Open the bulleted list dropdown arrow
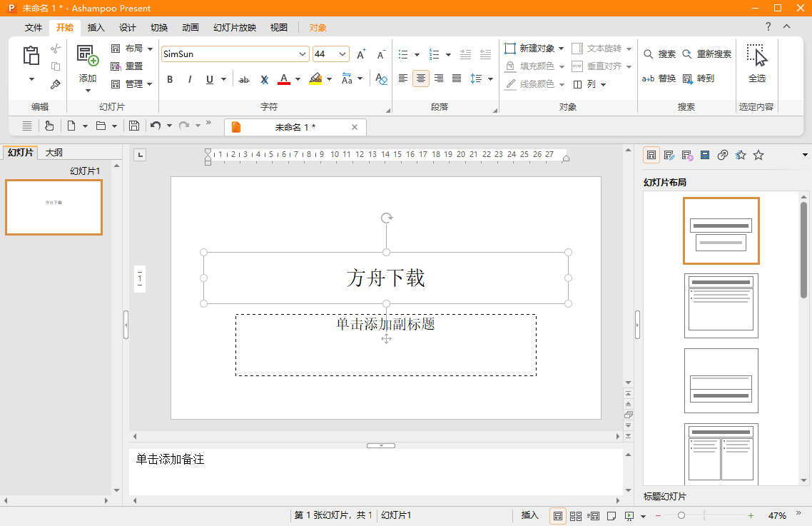The height and width of the screenshot is (526, 812). (x=417, y=55)
